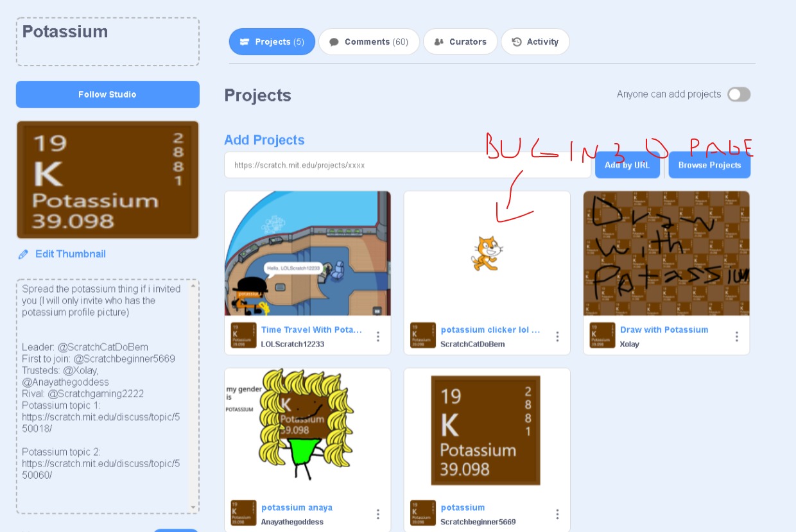Viewport: 796px width, 532px height.
Task: Click avatar icon beside potassium anaya project
Action: [243, 513]
